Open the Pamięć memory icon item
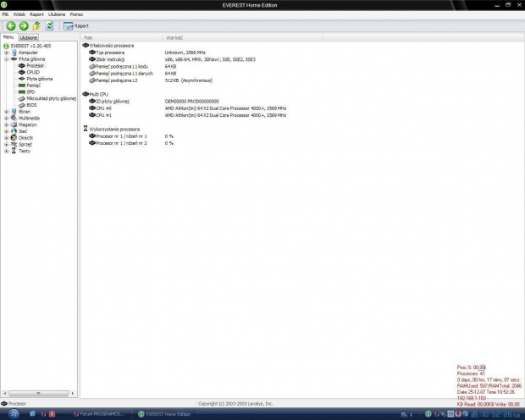Image resolution: width=525 pixels, height=420 pixels. (x=22, y=86)
